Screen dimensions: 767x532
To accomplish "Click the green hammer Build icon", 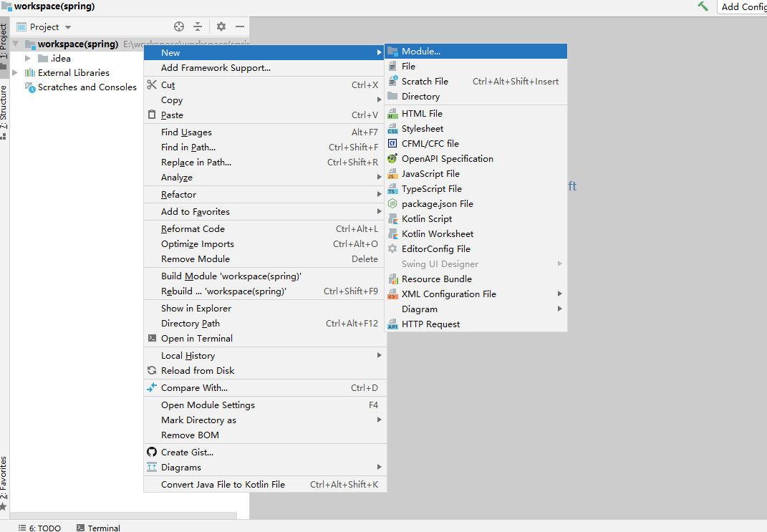I will point(703,6).
